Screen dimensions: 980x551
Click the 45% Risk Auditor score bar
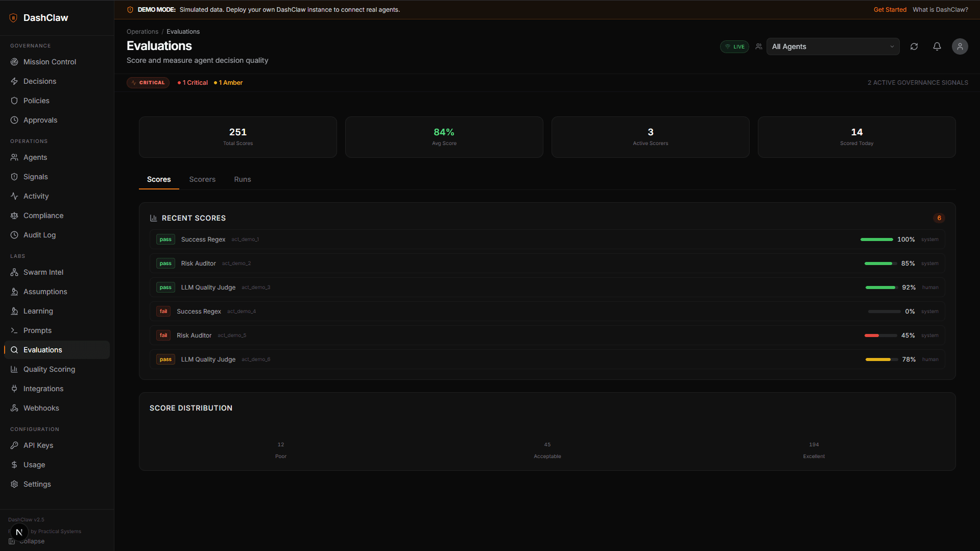coord(880,336)
